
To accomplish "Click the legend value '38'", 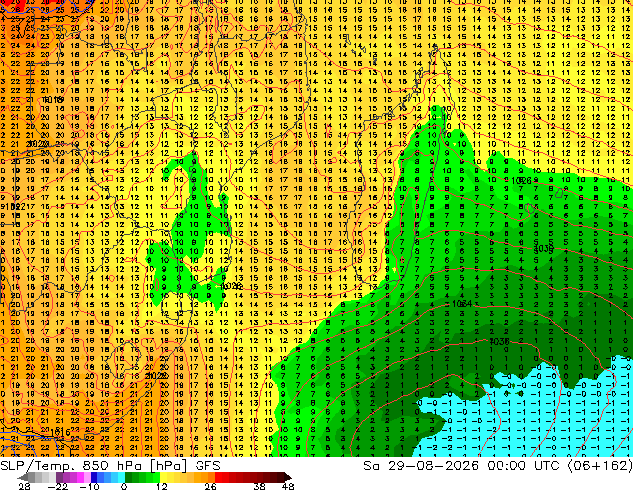I will pyautogui.click(x=259, y=486).
